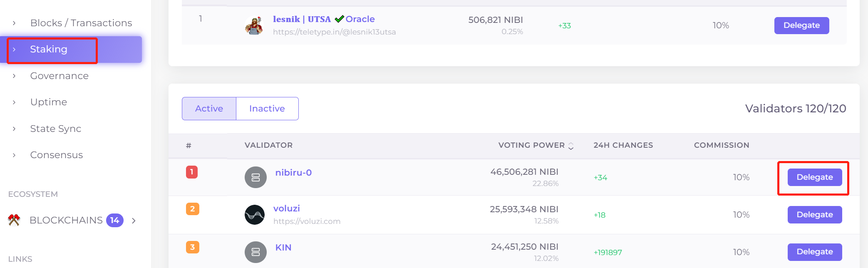Click the KIN server avatar icon

click(x=255, y=252)
